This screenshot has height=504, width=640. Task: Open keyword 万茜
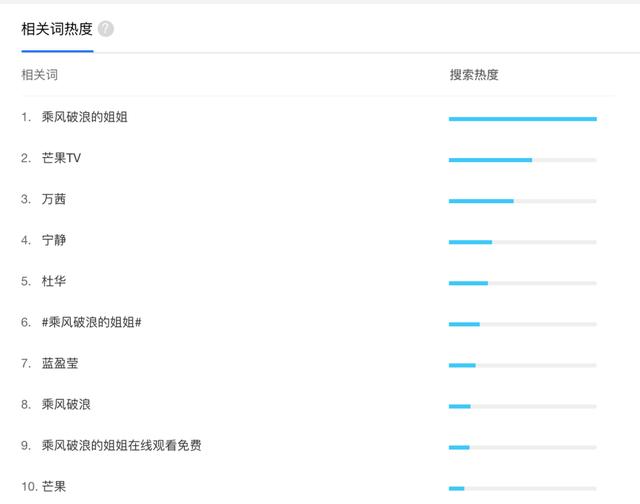pyautogui.click(x=54, y=199)
